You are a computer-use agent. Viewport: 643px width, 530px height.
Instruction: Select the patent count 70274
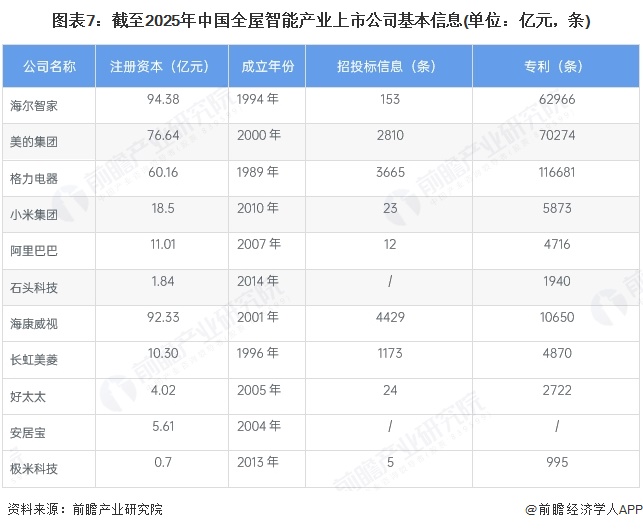coord(557,135)
